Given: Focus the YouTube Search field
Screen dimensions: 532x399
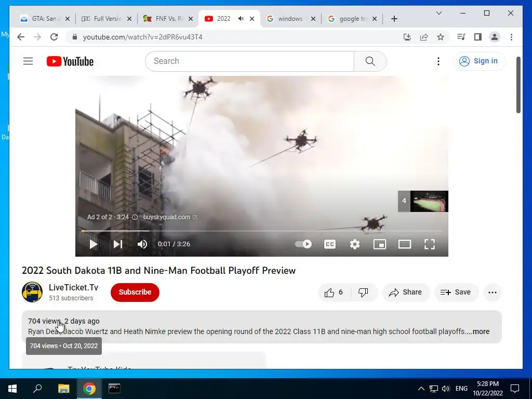Looking at the screenshot, I should coord(250,61).
